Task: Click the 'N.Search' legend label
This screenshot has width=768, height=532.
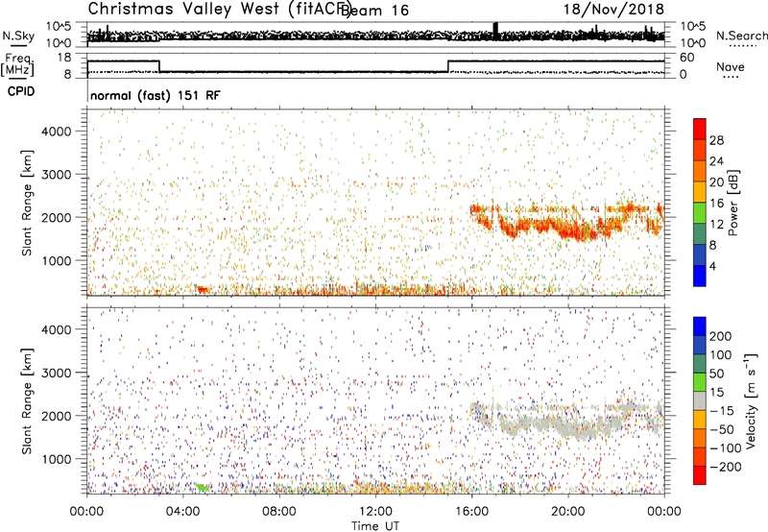Action: (741, 36)
